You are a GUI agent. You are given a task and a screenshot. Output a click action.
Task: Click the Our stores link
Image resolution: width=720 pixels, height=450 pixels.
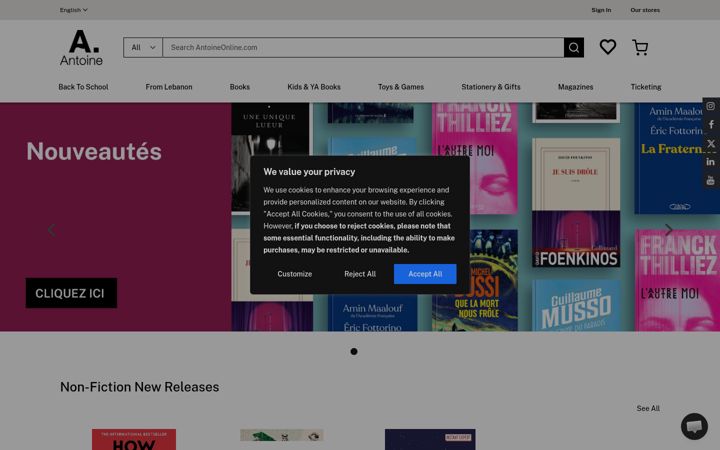[x=645, y=10]
